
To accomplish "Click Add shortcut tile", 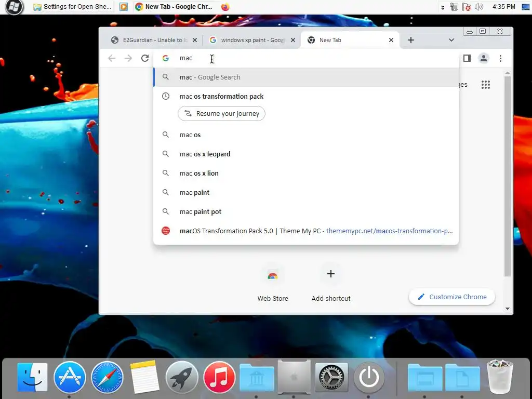I will (x=331, y=283).
